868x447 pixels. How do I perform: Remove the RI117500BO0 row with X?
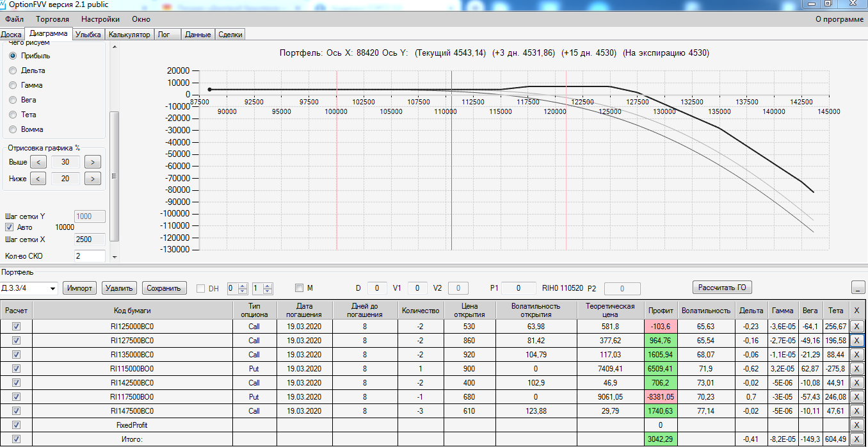[x=857, y=396]
